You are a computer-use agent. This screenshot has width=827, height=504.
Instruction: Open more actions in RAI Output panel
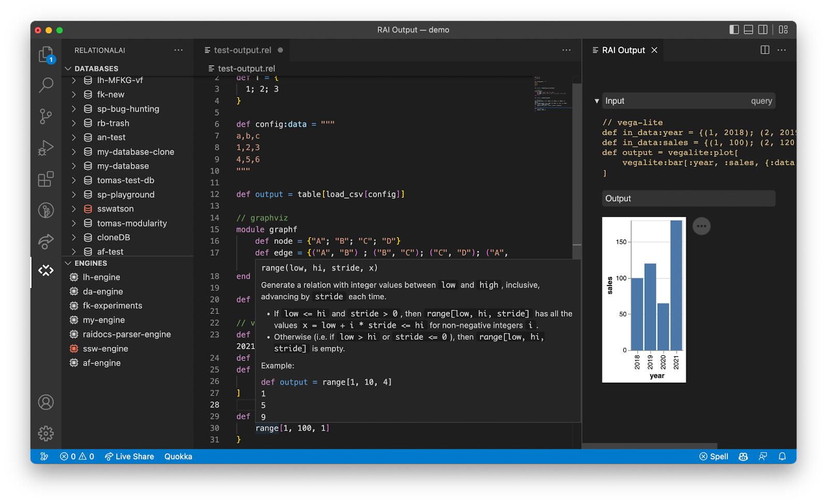[782, 50]
